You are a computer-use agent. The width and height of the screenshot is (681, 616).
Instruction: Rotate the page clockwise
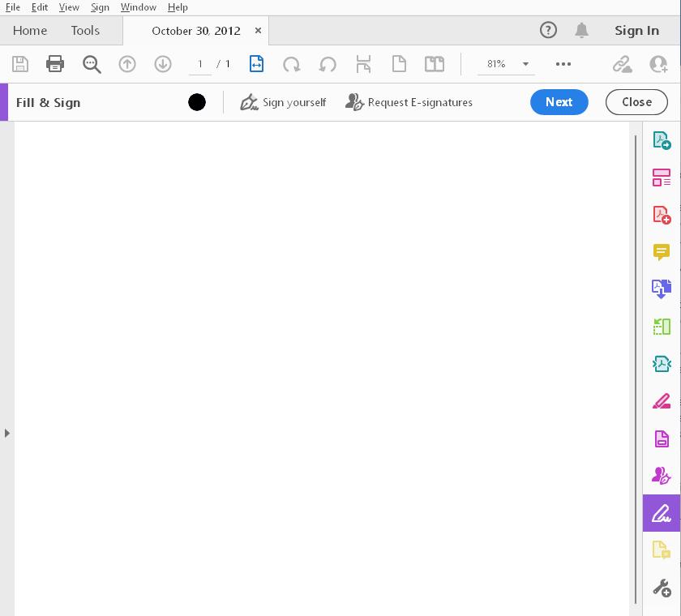click(x=291, y=65)
